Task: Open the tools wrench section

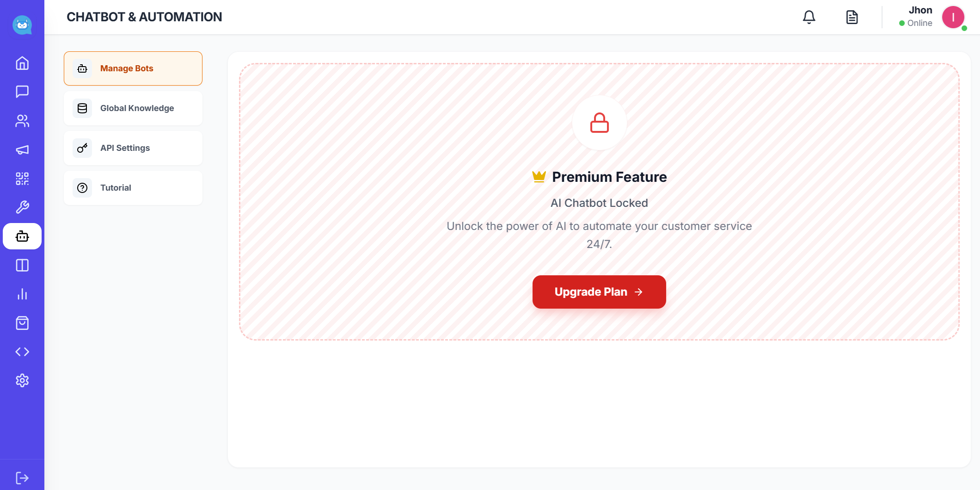Action: (x=22, y=207)
